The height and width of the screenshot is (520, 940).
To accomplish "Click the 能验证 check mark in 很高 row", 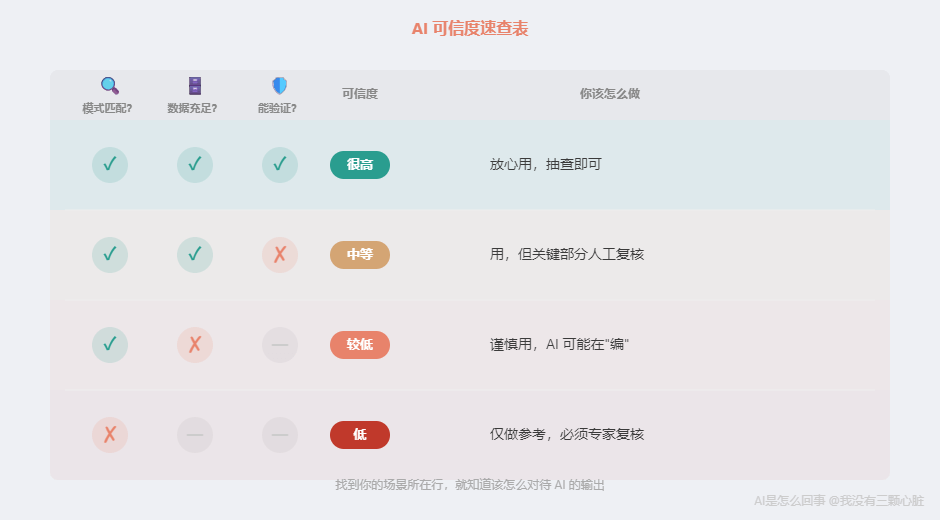I will point(280,165).
